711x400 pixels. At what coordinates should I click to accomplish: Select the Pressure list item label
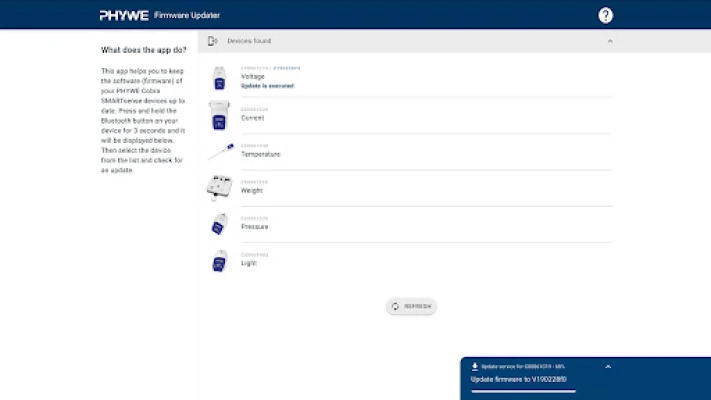tap(255, 227)
